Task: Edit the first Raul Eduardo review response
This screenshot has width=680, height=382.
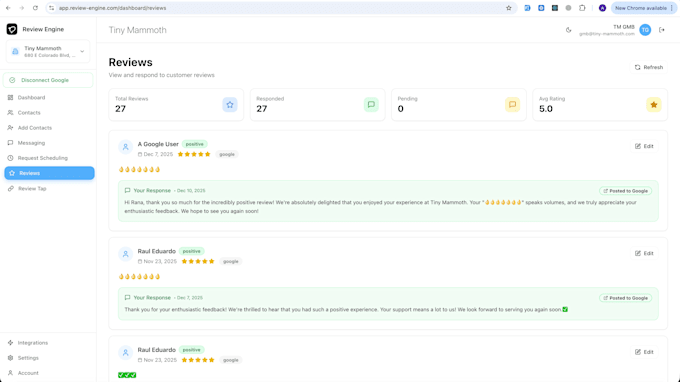Action: tap(644, 253)
